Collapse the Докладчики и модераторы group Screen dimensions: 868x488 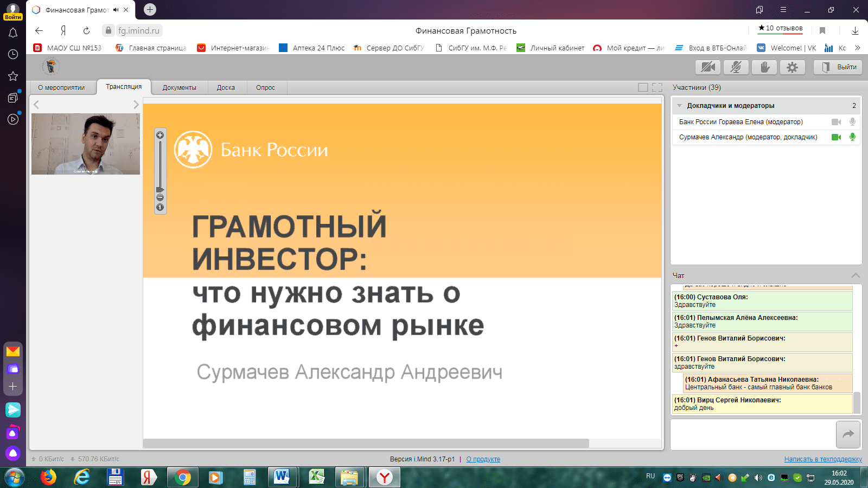pos(680,106)
